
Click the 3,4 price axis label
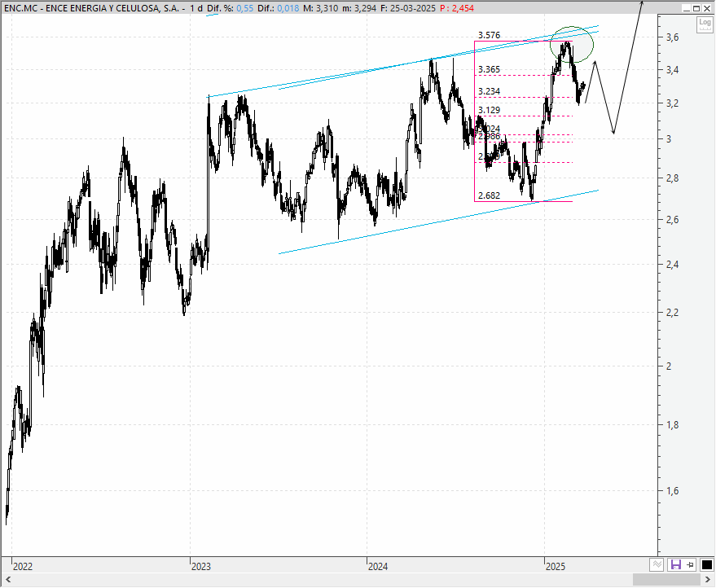click(x=672, y=70)
